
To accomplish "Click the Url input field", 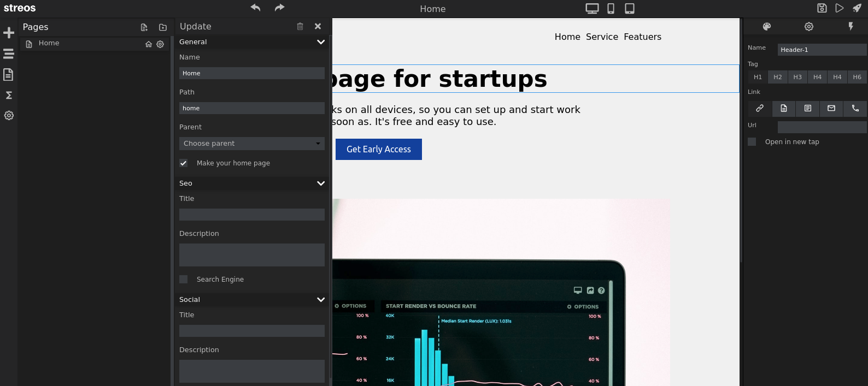I will pos(822,127).
